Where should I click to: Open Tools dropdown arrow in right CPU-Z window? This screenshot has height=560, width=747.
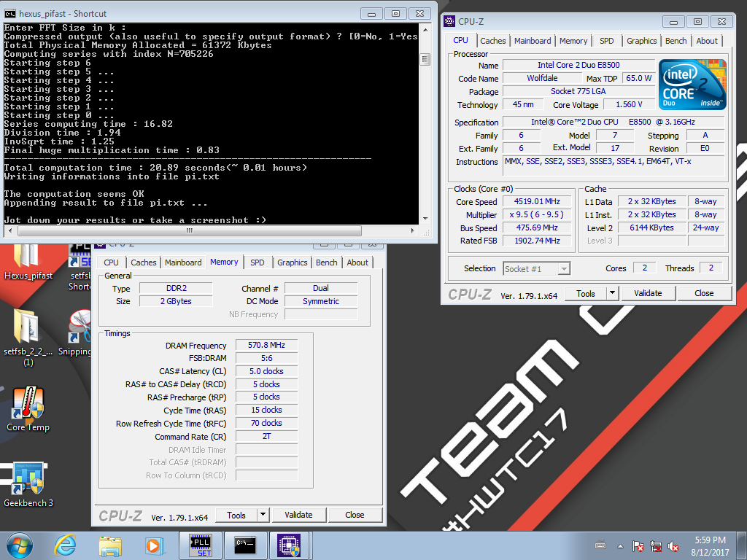pyautogui.click(x=613, y=293)
